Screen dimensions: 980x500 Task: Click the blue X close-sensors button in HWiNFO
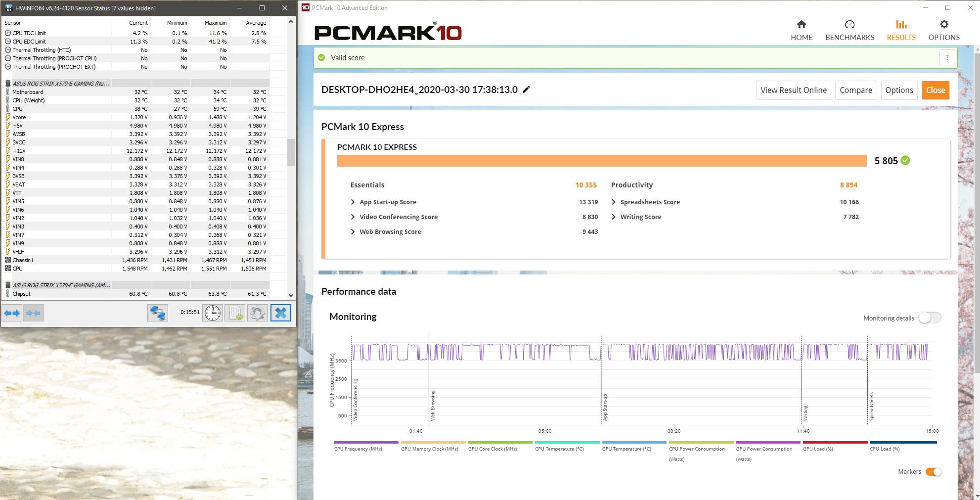pos(281,313)
